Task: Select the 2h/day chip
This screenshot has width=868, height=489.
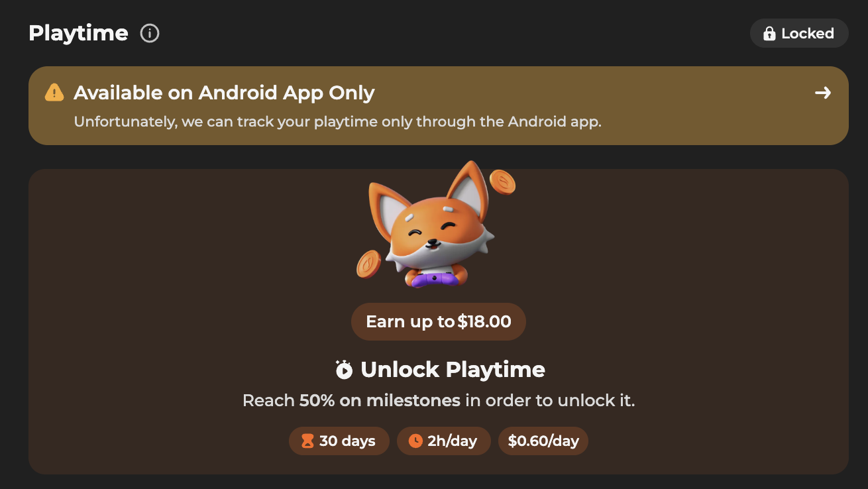Action: pos(444,441)
